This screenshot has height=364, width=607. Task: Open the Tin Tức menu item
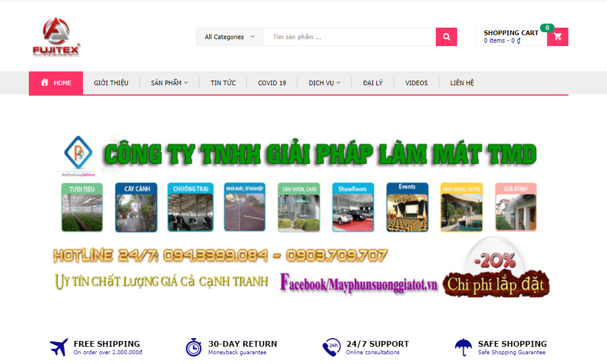223,83
